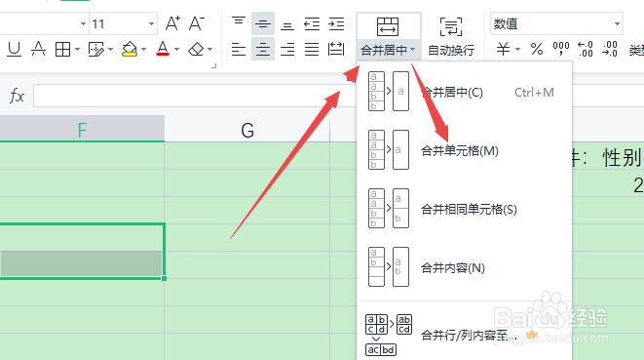644x360 pixels.
Task: Choose 合并居中(C) menu option
Action: pos(464,92)
